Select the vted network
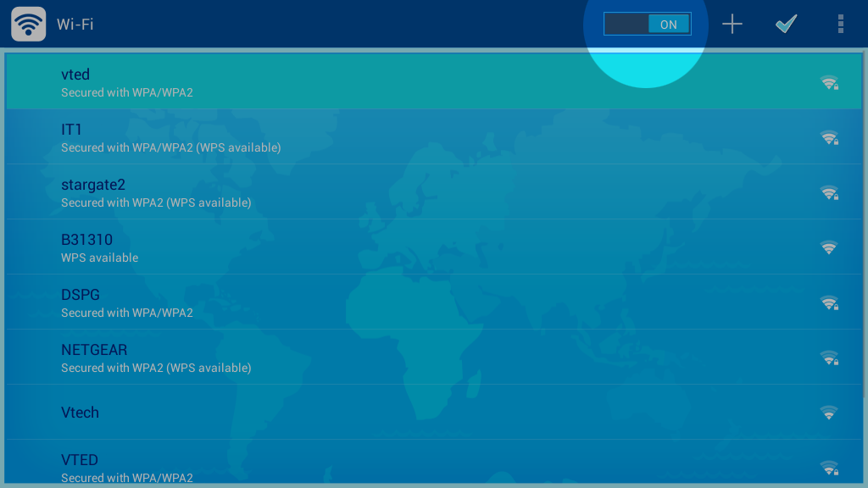Screen dimensions: 868x488 (x=434, y=81)
